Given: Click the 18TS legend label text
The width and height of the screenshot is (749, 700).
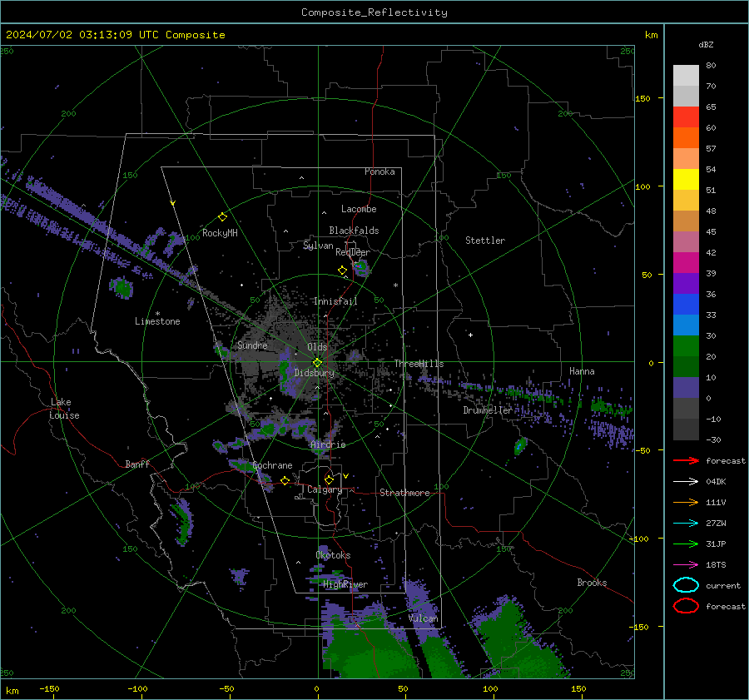Looking at the screenshot, I should click(716, 565).
